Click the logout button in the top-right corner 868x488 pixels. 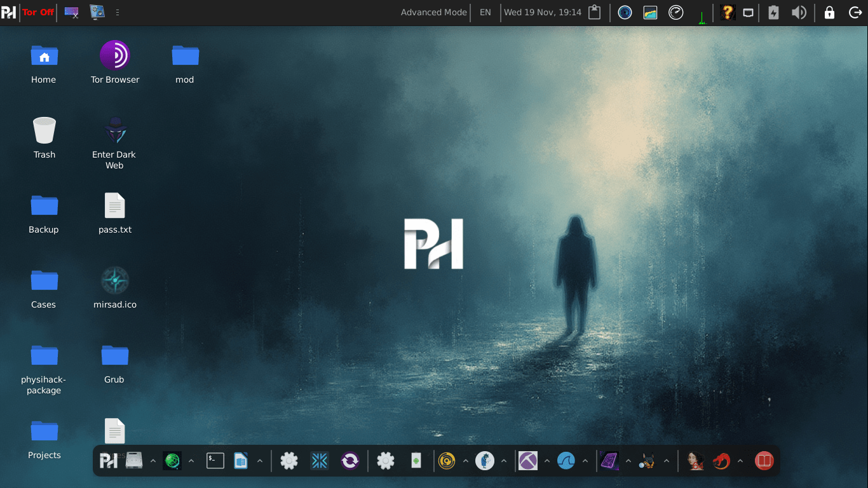pyautogui.click(x=856, y=12)
